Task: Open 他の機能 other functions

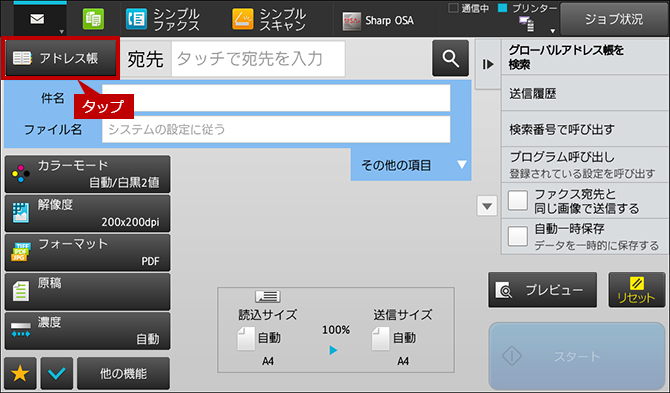Action: click(x=123, y=373)
